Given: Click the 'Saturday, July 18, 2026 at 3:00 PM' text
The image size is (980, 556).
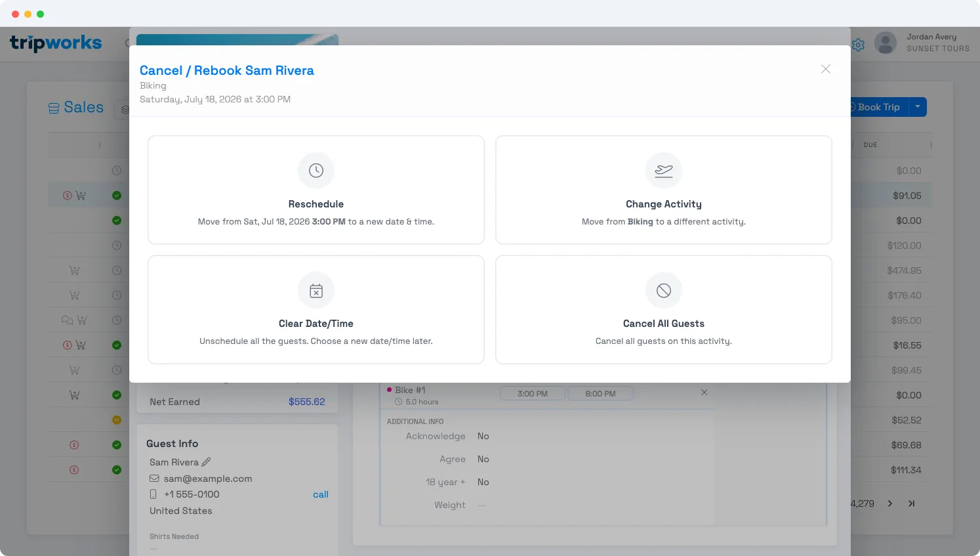Looking at the screenshot, I should 215,99.
